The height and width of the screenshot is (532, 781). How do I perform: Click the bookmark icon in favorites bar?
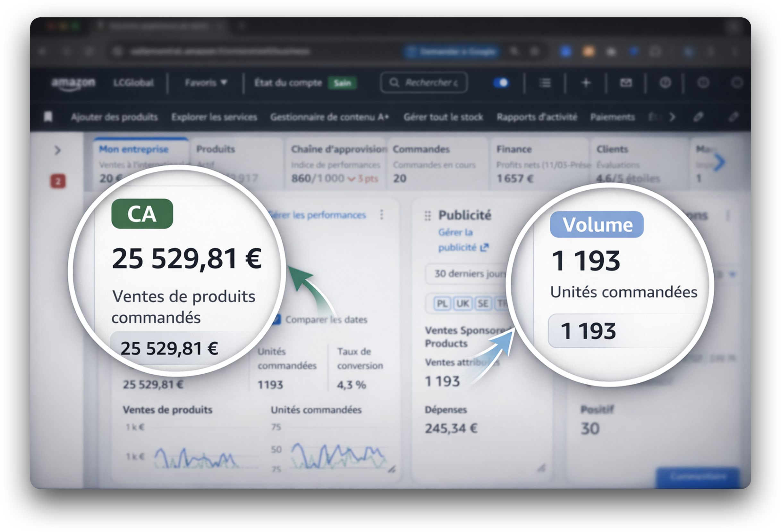point(48,117)
